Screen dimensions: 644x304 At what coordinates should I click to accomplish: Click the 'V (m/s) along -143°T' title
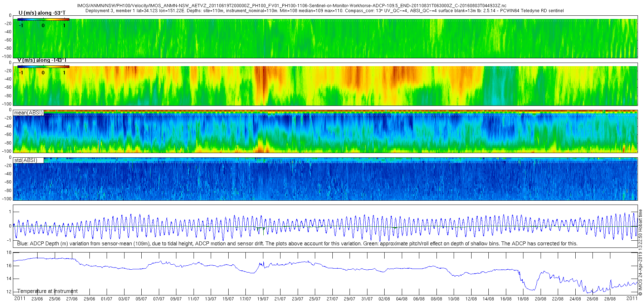coord(42,60)
